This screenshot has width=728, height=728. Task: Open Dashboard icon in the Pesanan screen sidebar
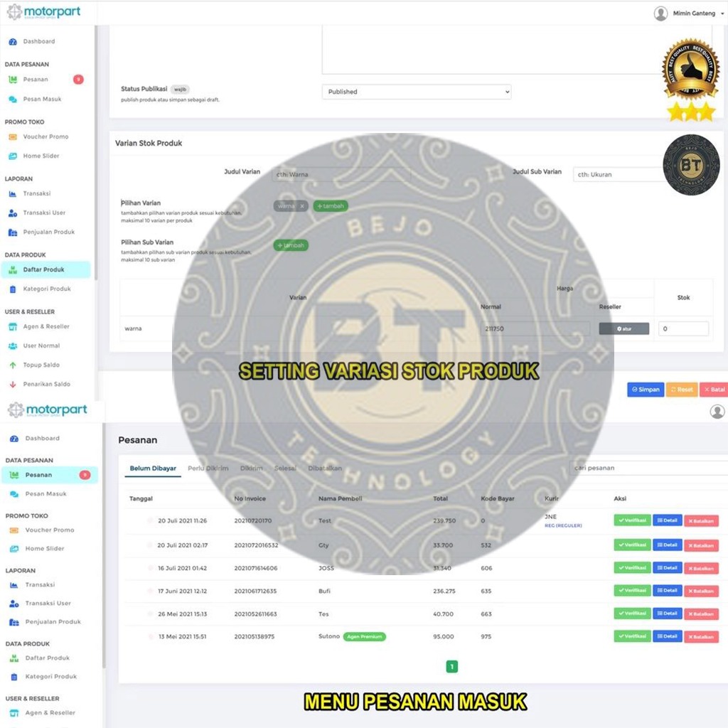pyautogui.click(x=14, y=438)
